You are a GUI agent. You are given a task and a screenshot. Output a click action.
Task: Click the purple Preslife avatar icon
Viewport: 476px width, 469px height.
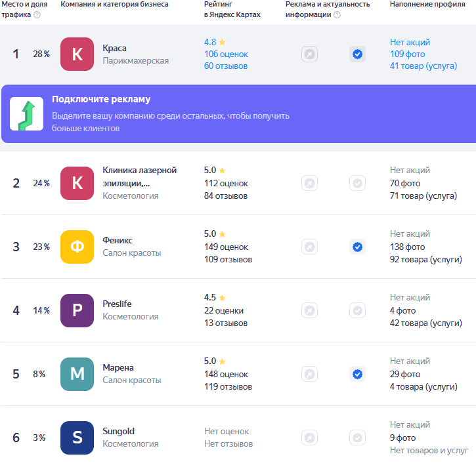[77, 310]
